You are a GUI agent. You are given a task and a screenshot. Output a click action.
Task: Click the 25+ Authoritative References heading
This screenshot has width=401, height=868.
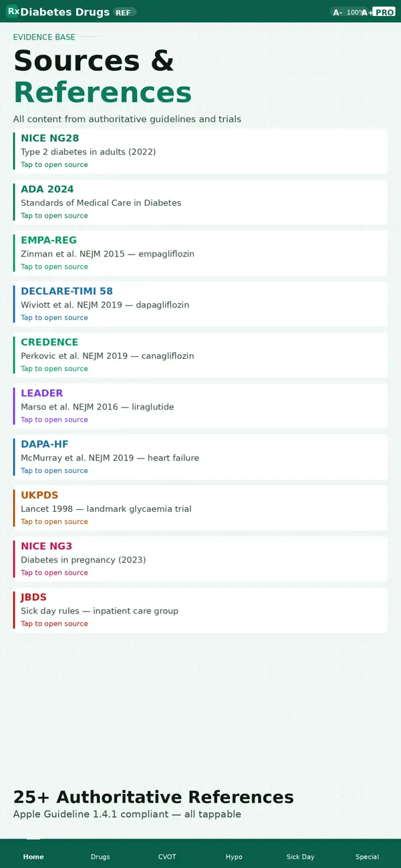coord(153,797)
